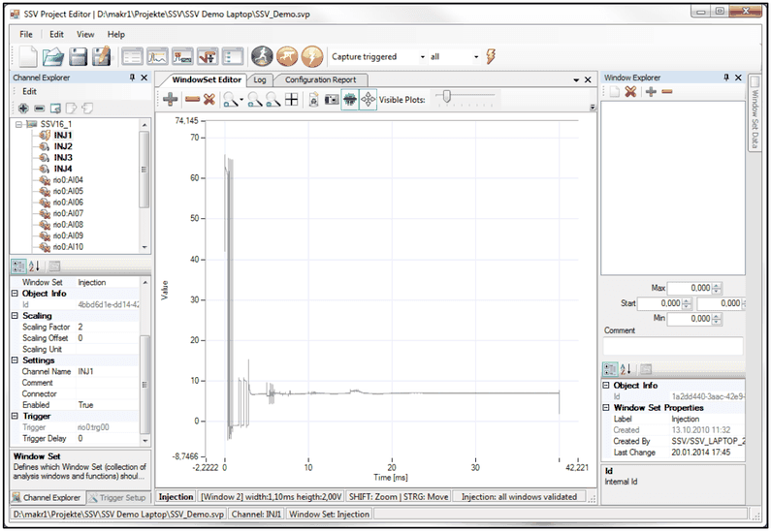This screenshot has width=771, height=532.
Task: Open the window list view icon
Action: (132, 57)
